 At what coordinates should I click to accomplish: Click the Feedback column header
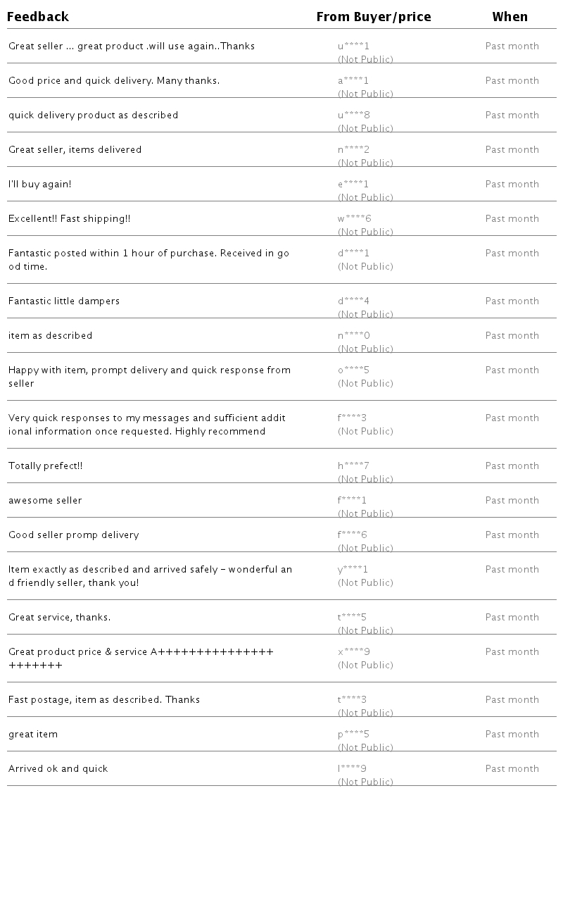(38, 17)
